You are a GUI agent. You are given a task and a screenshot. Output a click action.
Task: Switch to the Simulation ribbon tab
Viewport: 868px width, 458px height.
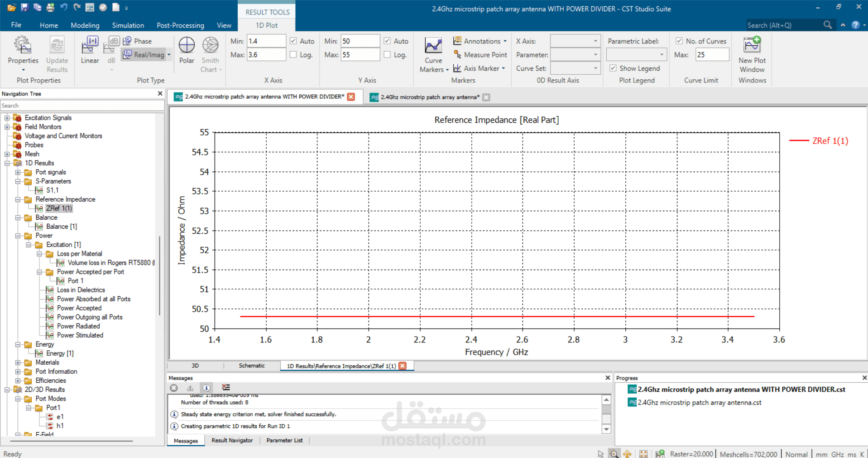coord(128,25)
